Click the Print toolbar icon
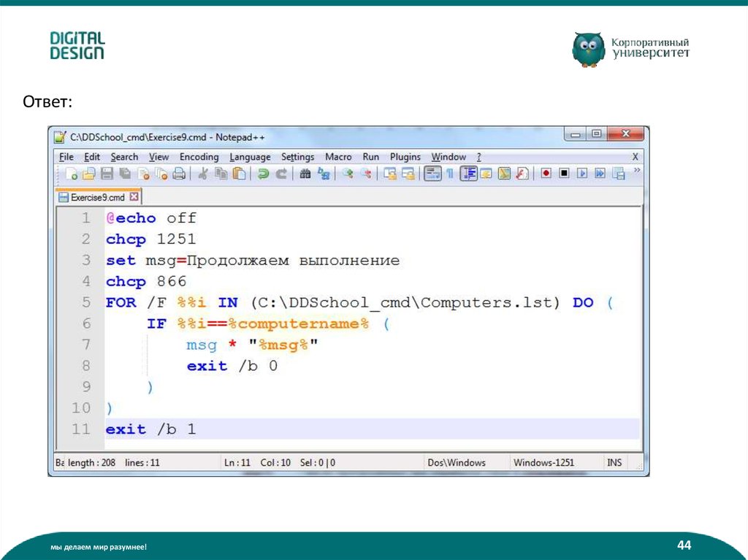Viewport: 748px width, 560px height. [179, 174]
